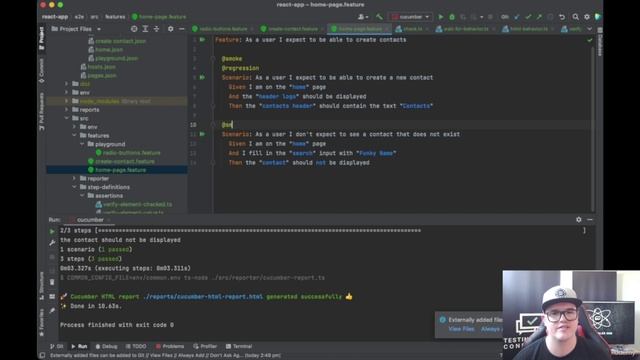Toggle the Structure side tab
This screenshot has height=360, width=640.
(41, 286)
